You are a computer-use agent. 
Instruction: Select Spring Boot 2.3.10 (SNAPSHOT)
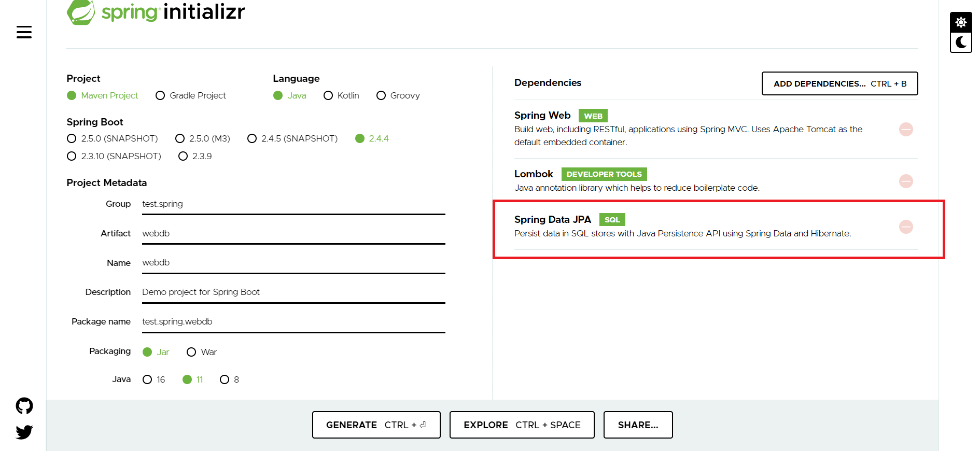click(x=114, y=156)
